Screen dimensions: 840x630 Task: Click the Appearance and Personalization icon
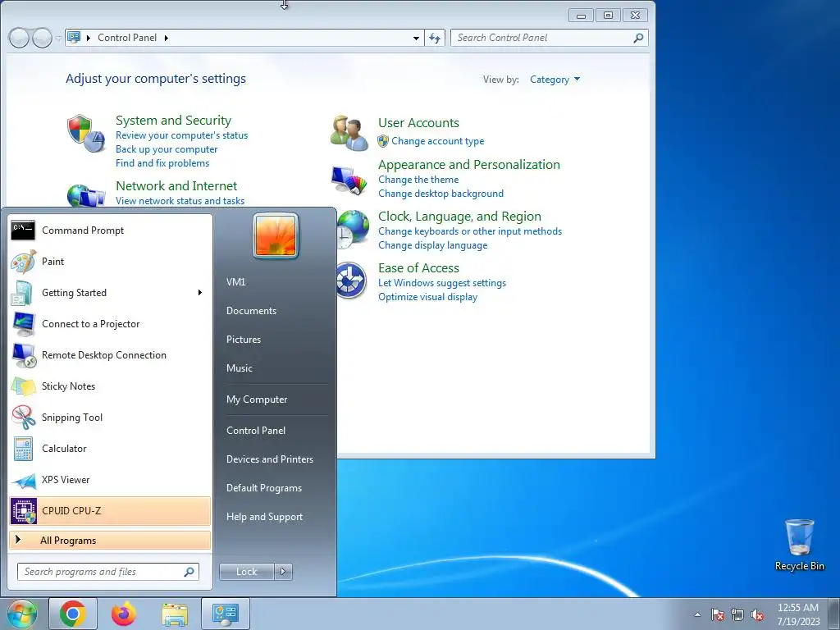[349, 181]
